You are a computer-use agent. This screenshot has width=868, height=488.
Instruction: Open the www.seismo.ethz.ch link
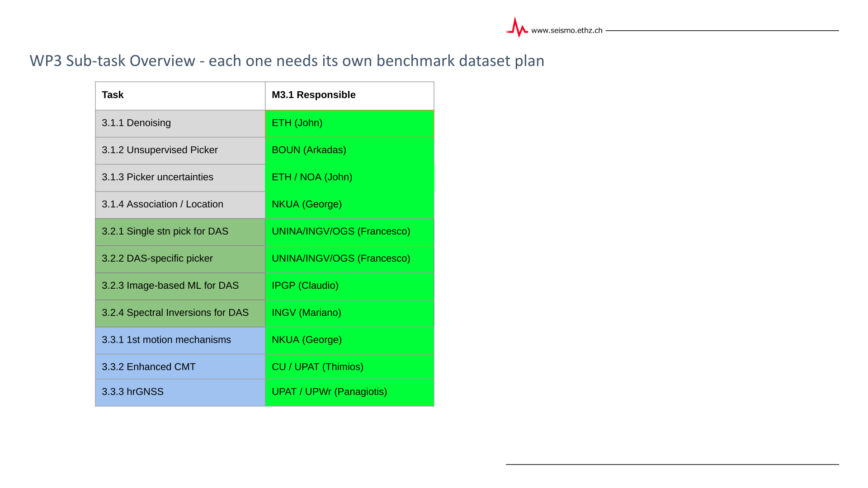567,30
